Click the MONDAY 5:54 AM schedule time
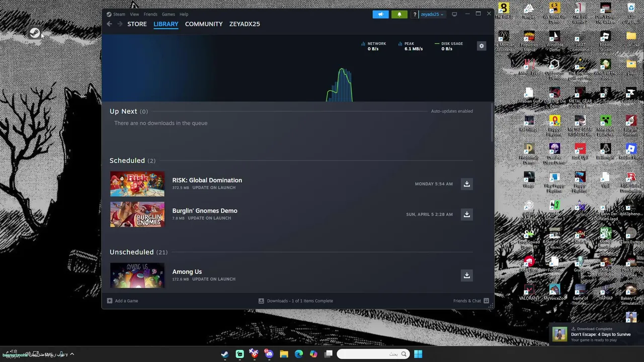This screenshot has width=644, height=362. [434, 184]
